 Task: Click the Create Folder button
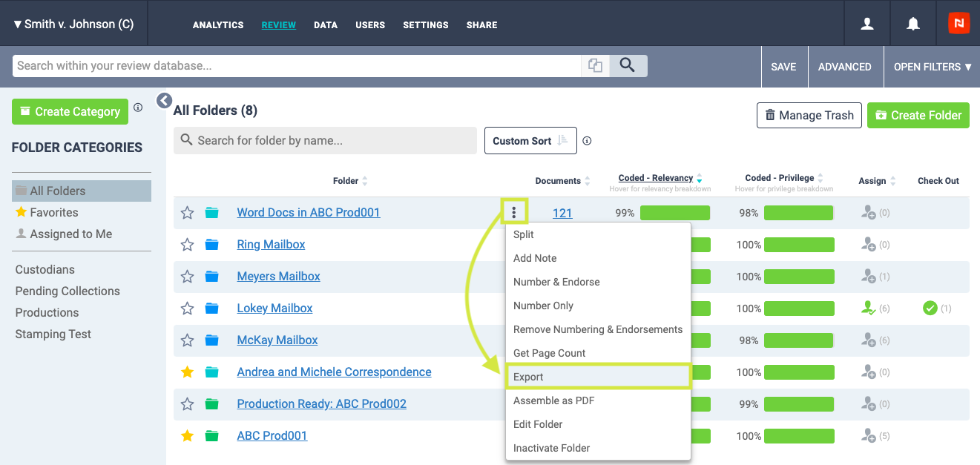tap(918, 115)
